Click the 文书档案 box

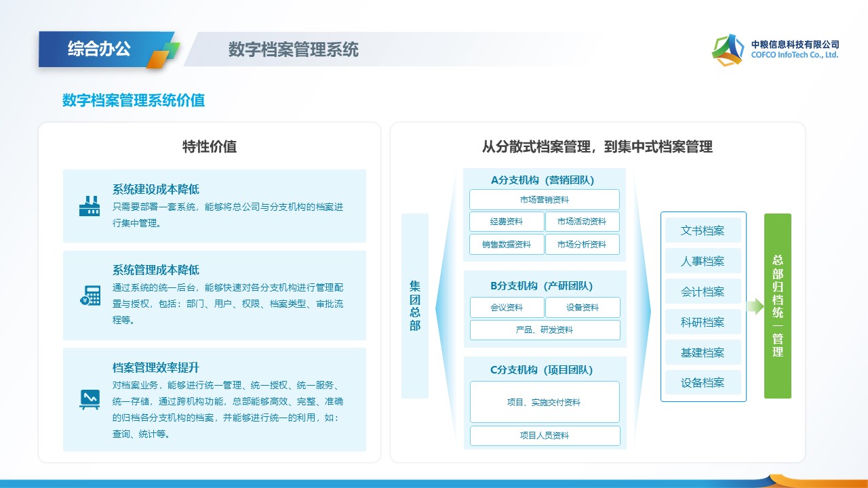703,230
